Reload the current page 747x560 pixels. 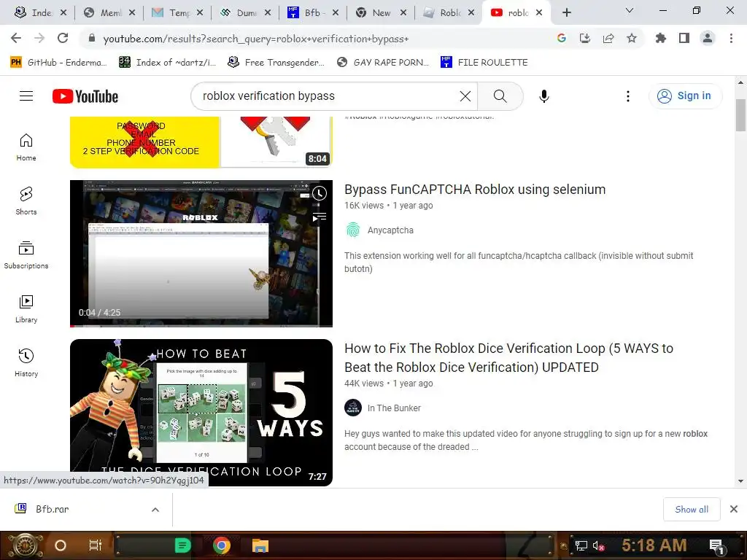pos(63,39)
